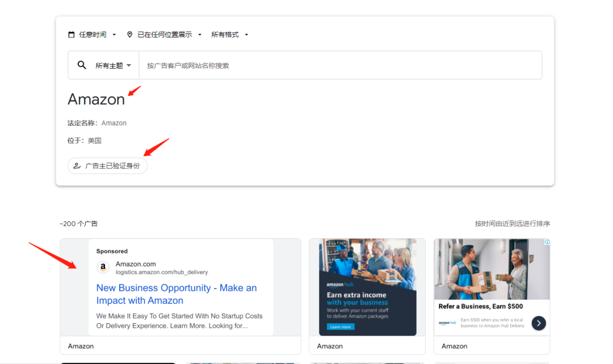Click the verified-person icon on 广告主已验证身份 badge

pyautogui.click(x=77, y=166)
